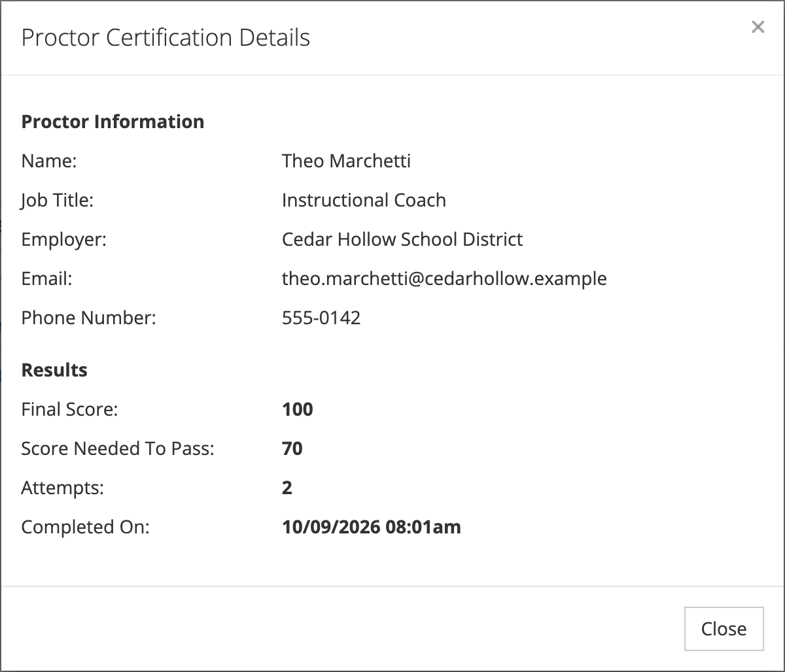The image size is (785, 672).
Task: Click the Completed On: label
Action: pyautogui.click(x=86, y=527)
